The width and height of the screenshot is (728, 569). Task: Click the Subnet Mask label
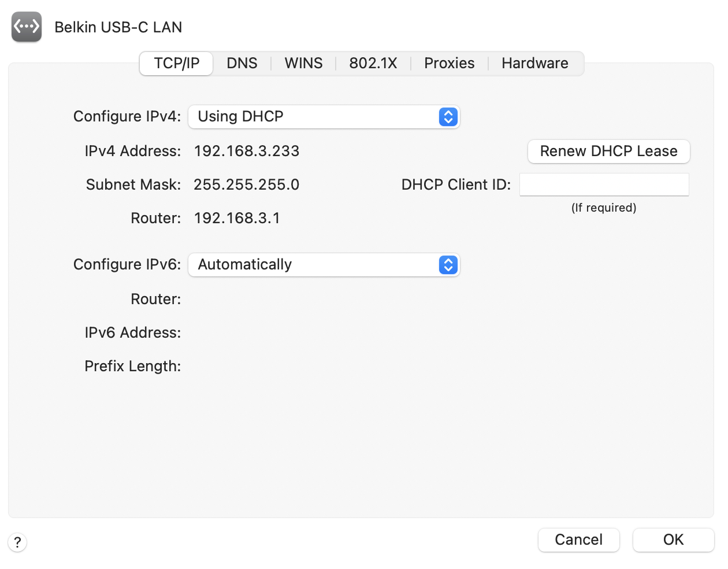click(133, 185)
